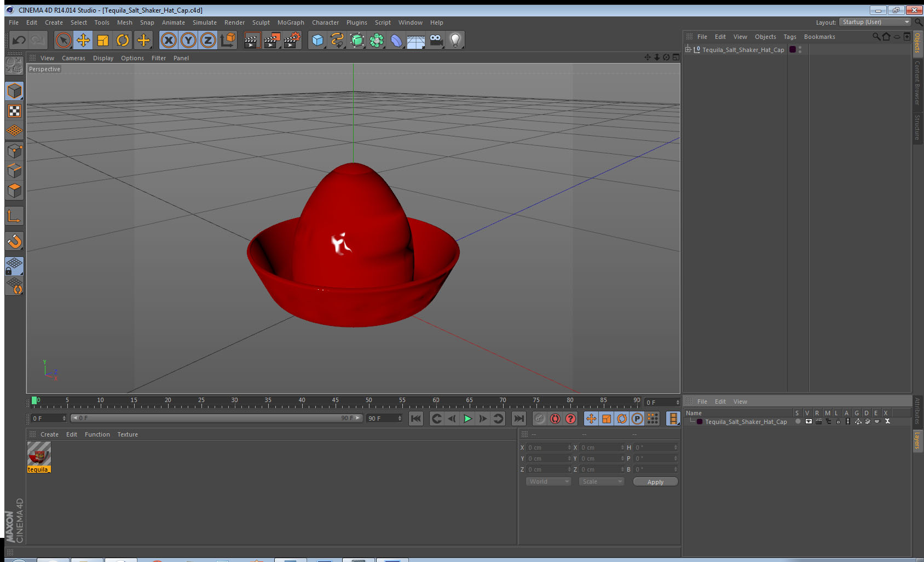
Task: Go to end of animation
Action: [518, 418]
